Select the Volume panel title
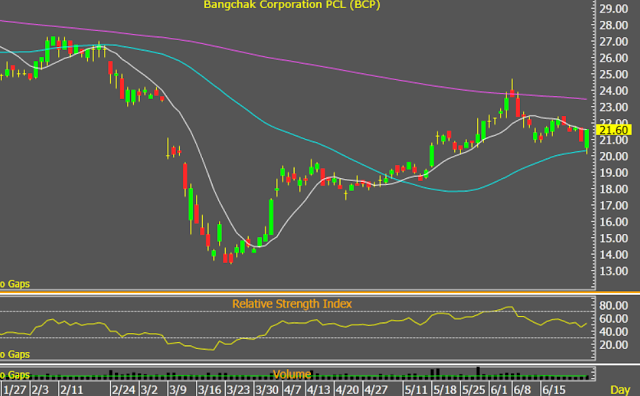The width and height of the screenshot is (640, 396). pos(292,374)
